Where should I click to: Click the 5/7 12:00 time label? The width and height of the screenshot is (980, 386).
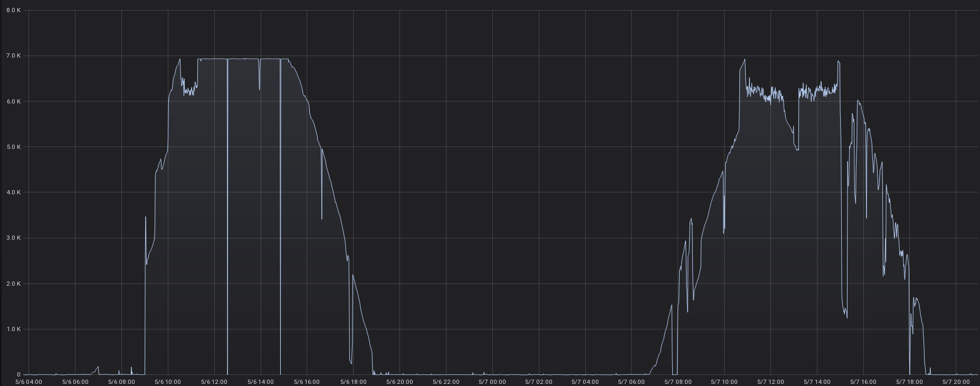(x=770, y=381)
